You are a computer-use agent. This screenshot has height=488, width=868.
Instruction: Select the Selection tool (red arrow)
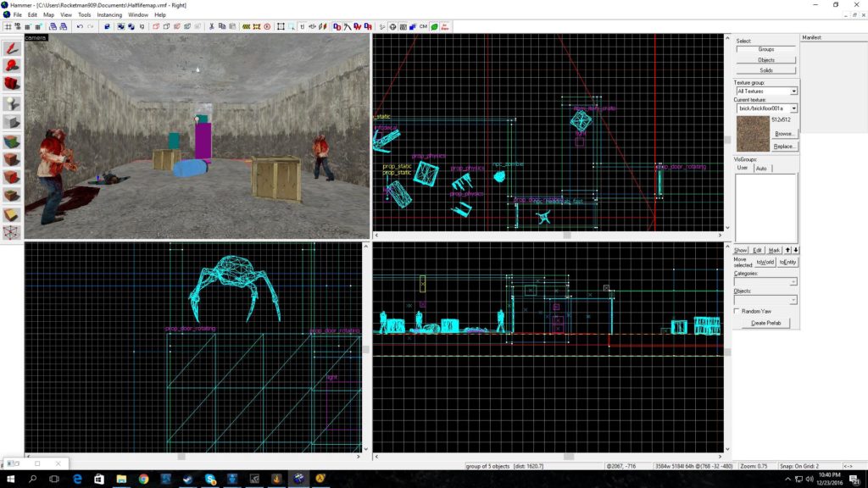tap(12, 48)
